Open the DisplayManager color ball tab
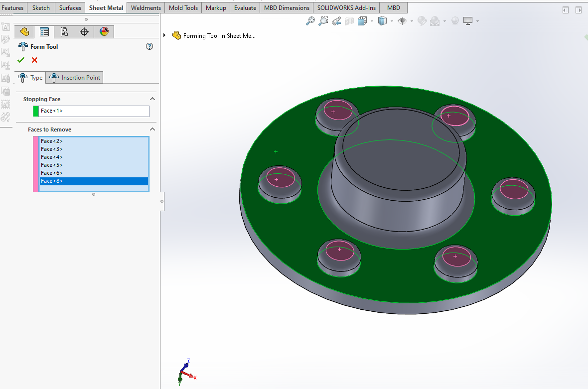Viewport: 588px width, 389px height. pyautogui.click(x=104, y=32)
